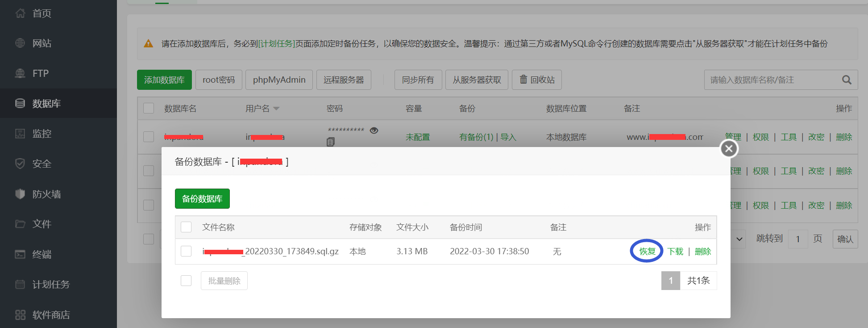Click the copy password icon
Image resolution: width=868 pixels, height=328 pixels.
coord(330,142)
